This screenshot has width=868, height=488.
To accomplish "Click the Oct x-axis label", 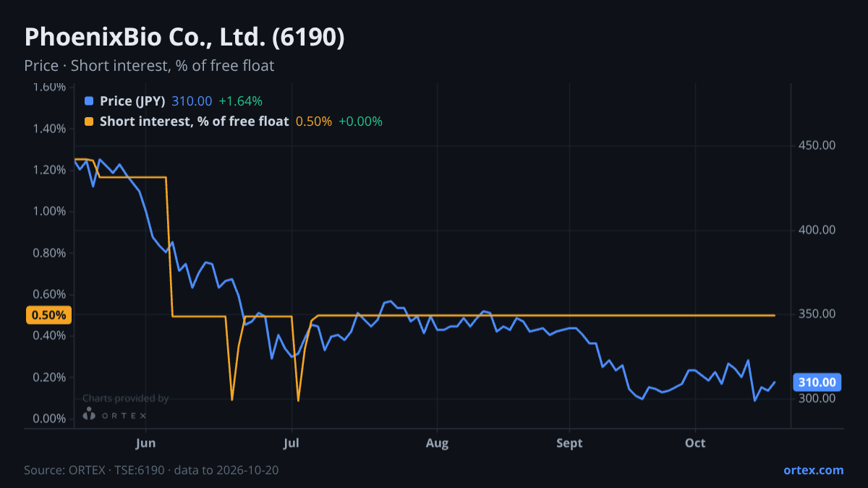I will 695,442.
